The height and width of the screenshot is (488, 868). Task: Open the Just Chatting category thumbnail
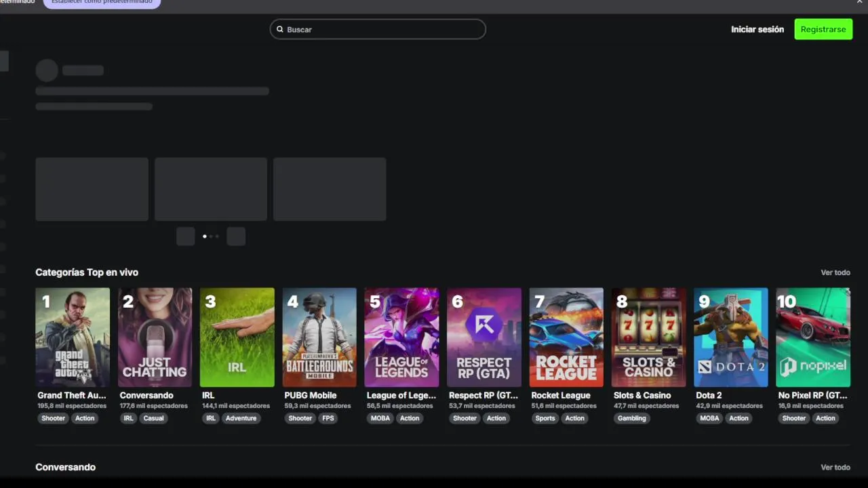155,338
